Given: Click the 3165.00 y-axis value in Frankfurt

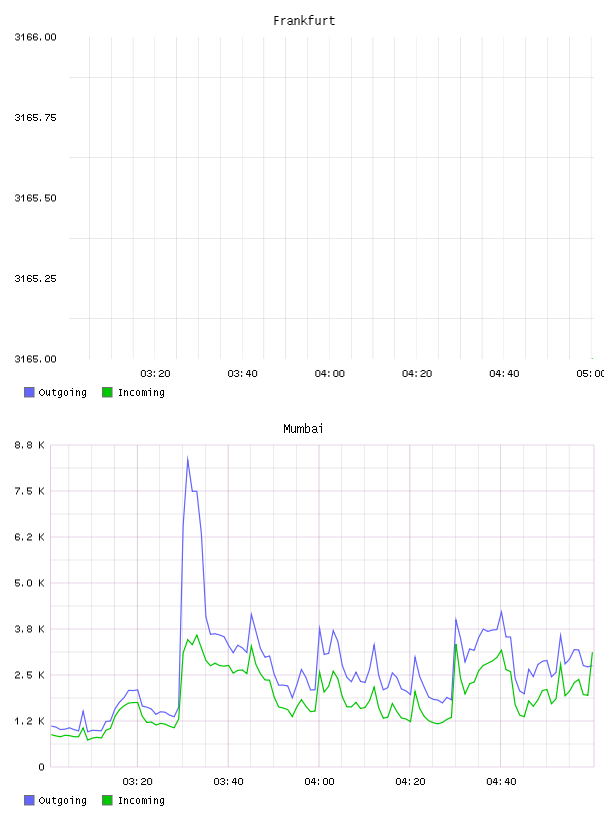Looking at the screenshot, I should (x=35, y=359).
